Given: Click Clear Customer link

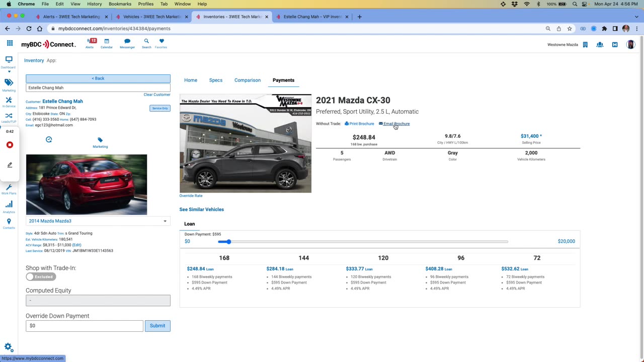Looking at the screenshot, I should [157, 95].
